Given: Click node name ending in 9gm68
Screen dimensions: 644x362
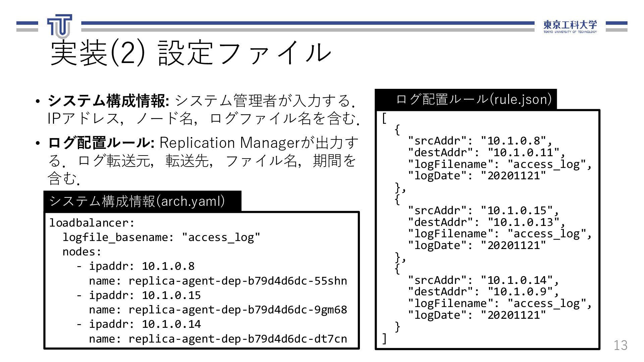Looking at the screenshot, I should [x=218, y=310].
